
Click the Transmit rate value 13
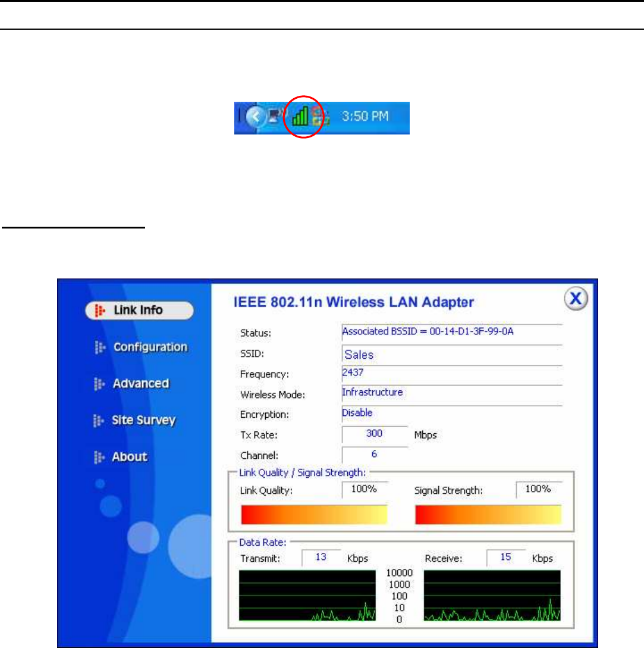click(x=321, y=558)
